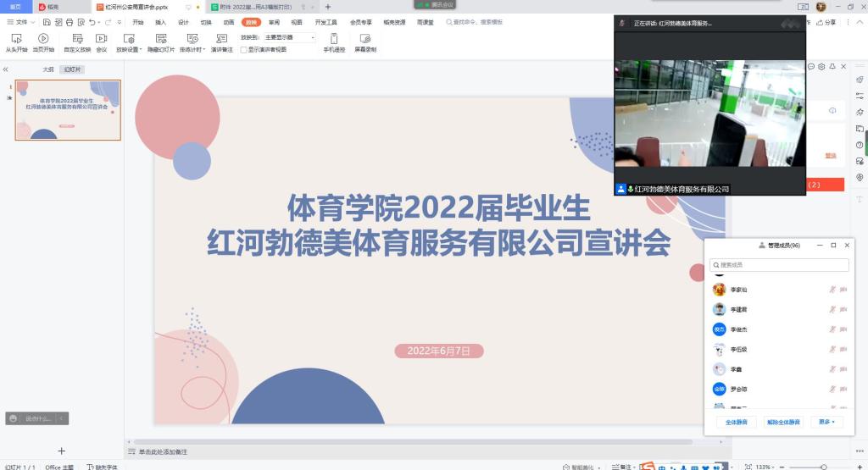Open the gear settings in side panel

pyautogui.click(x=821, y=66)
